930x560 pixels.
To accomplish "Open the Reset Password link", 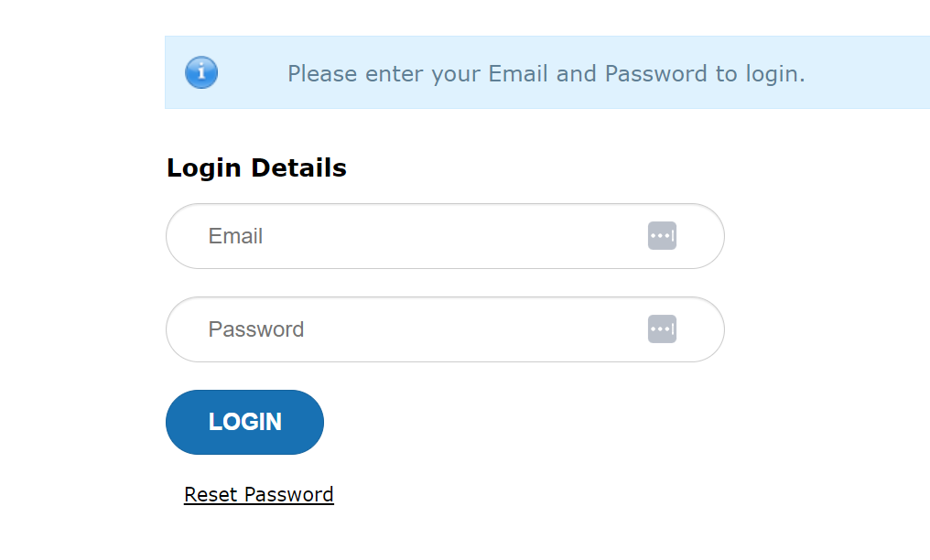I will 258,495.
